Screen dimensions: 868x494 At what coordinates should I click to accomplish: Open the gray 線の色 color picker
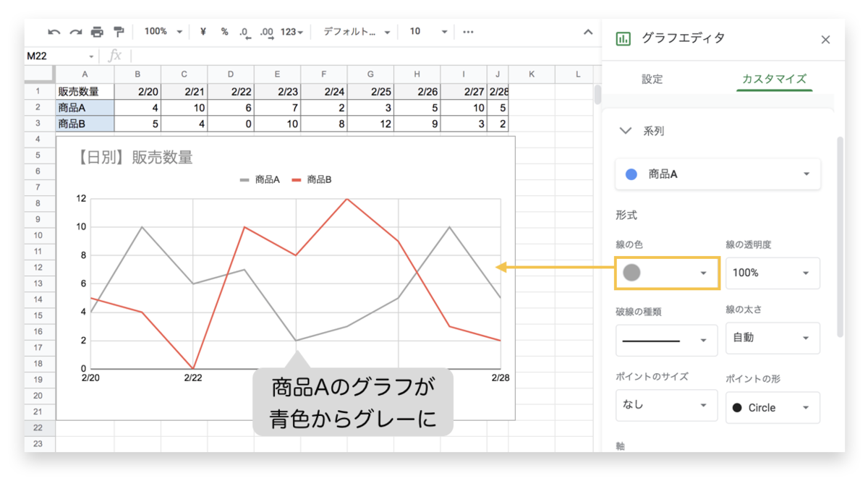coord(666,273)
